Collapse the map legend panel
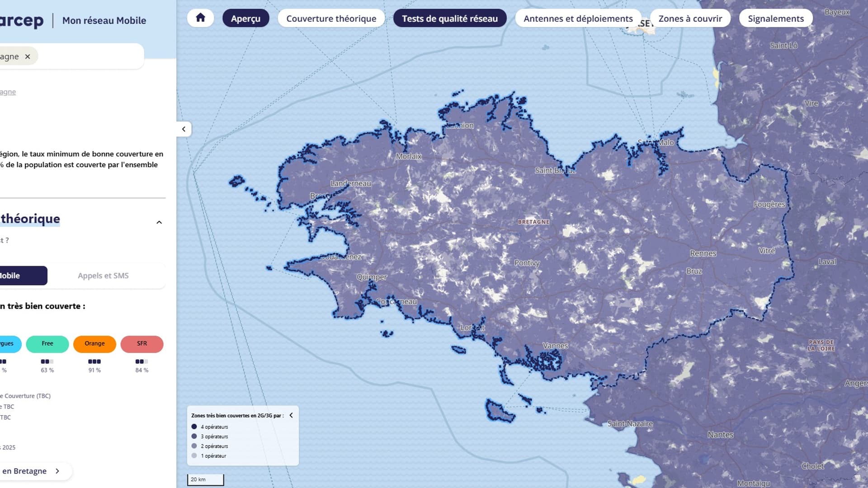Image resolution: width=868 pixels, height=488 pixels. (291, 415)
